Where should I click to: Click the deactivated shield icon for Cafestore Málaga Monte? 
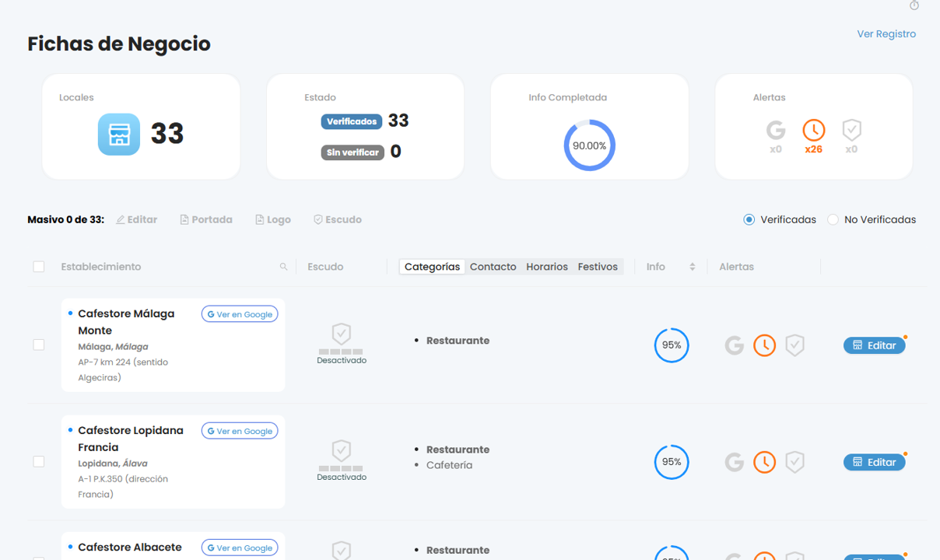(341, 335)
